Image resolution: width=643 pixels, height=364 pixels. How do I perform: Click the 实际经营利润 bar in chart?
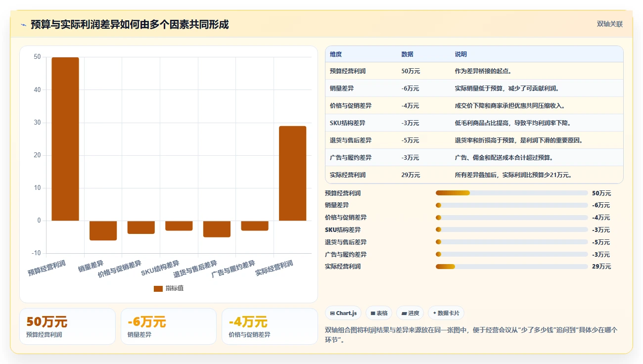tap(292, 173)
